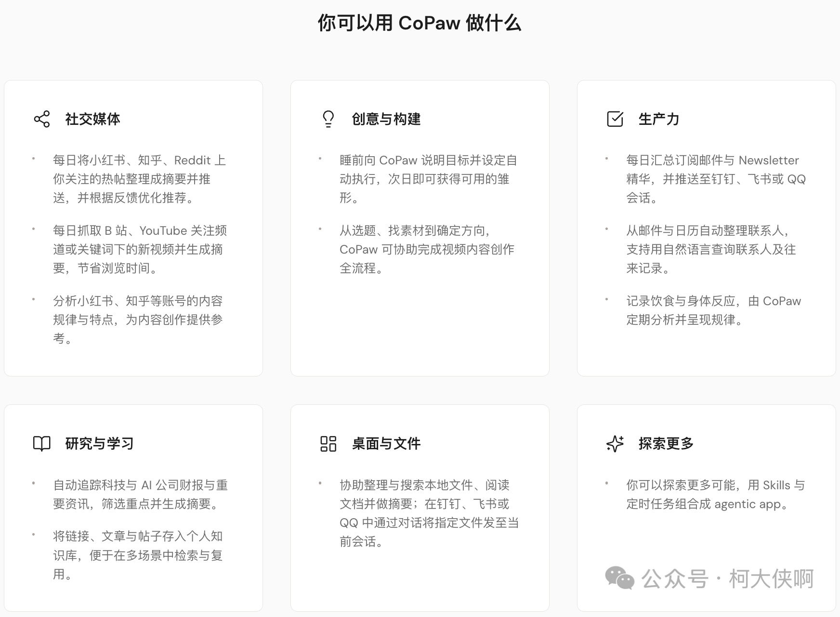840x617 pixels.
Task: Select the 桌面与文件 card heading
Action: tap(386, 443)
